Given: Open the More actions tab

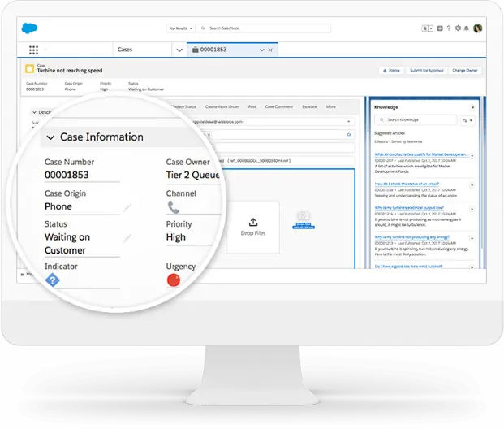Looking at the screenshot, I should click(x=331, y=106).
